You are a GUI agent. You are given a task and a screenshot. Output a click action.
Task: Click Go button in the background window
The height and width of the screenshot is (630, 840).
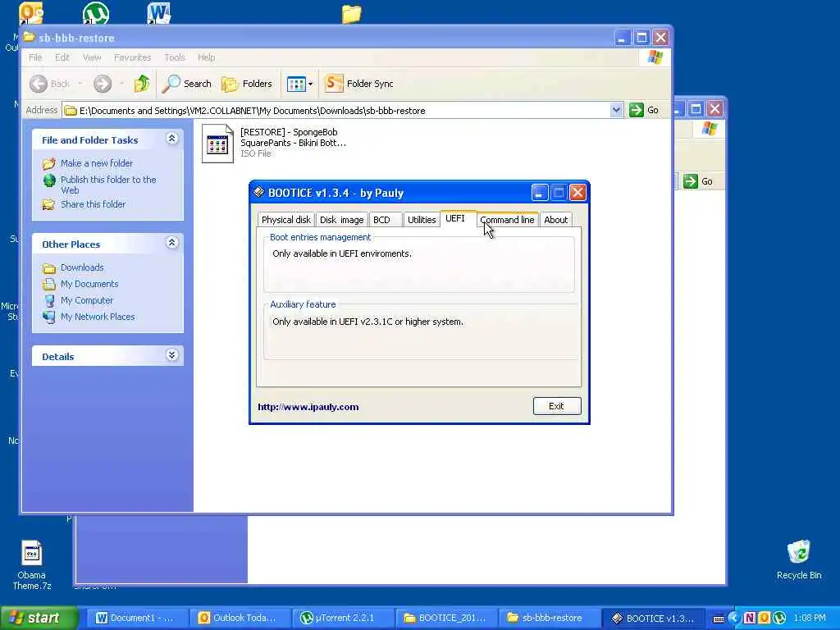point(698,181)
